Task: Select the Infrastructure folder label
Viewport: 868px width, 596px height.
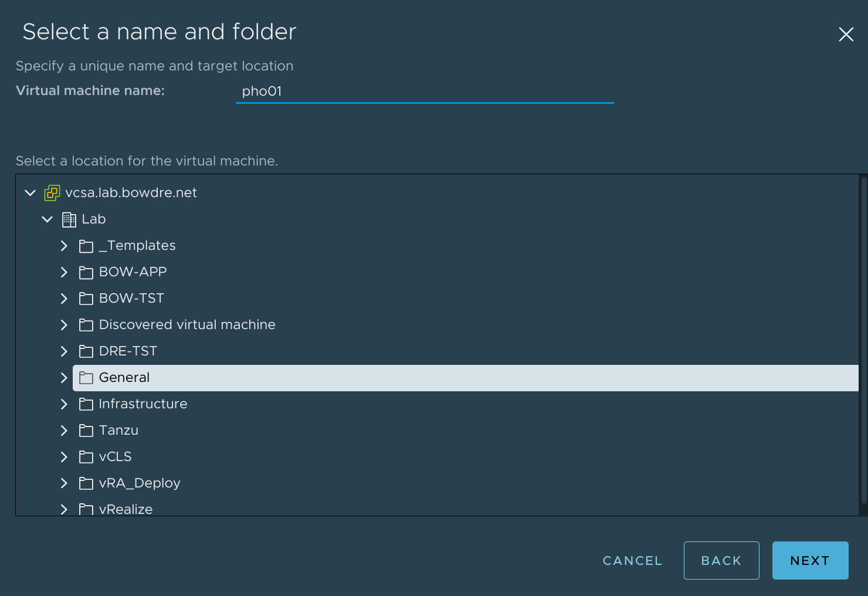Action: tap(143, 404)
